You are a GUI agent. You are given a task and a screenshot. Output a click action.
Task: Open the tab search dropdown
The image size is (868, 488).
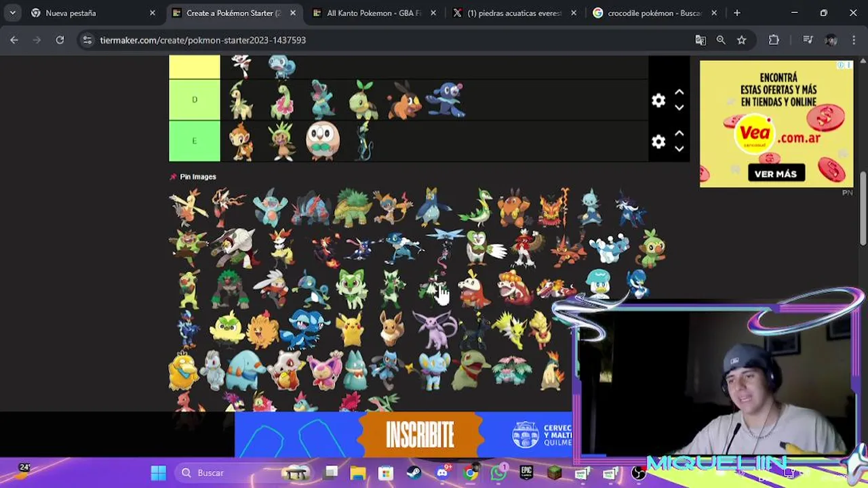click(12, 13)
